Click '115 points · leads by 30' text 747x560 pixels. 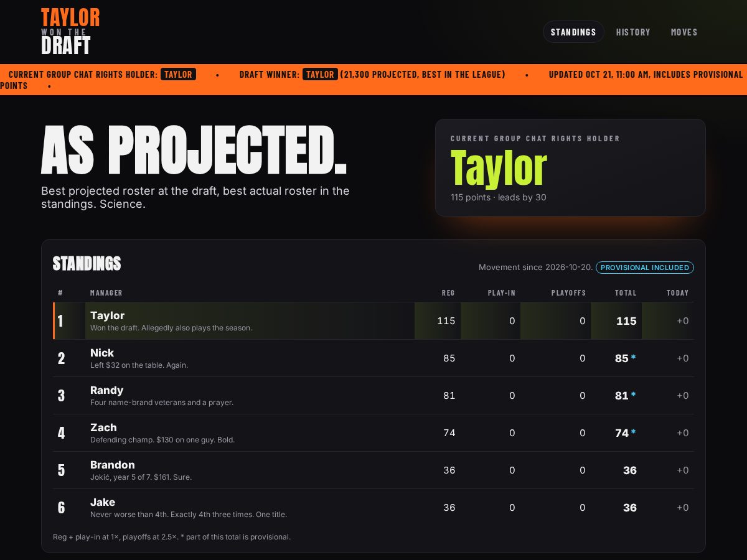pyautogui.click(x=499, y=197)
